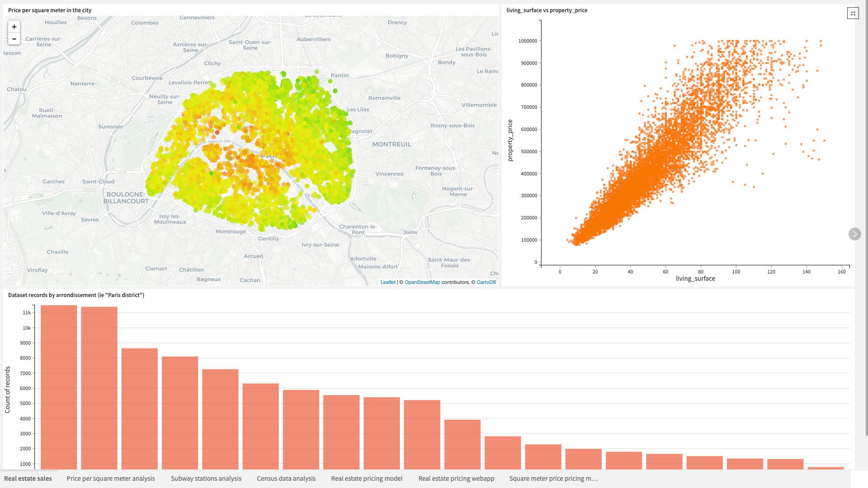The height and width of the screenshot is (488, 868).
Task: Switch to the Real estate sales tab
Action: tap(28, 478)
